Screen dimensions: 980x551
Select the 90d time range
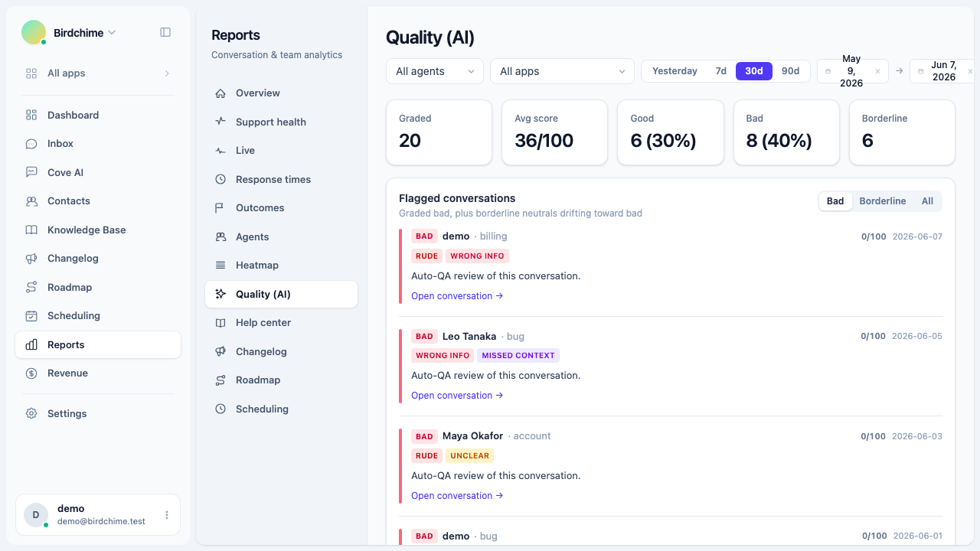coord(790,71)
